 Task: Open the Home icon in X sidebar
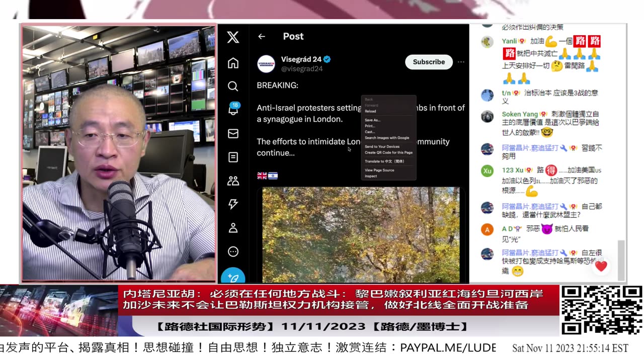tap(233, 63)
